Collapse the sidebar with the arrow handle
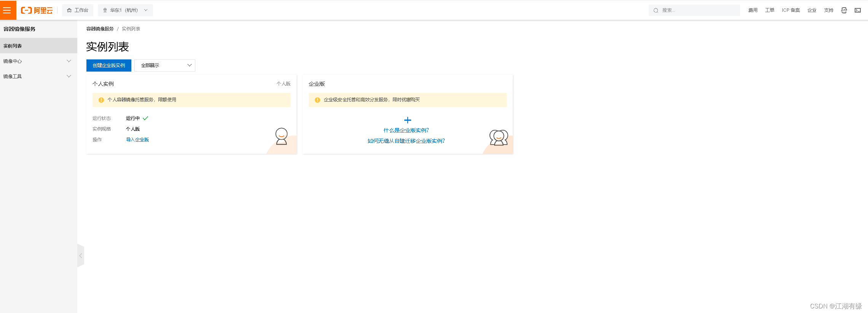 tap(81, 256)
